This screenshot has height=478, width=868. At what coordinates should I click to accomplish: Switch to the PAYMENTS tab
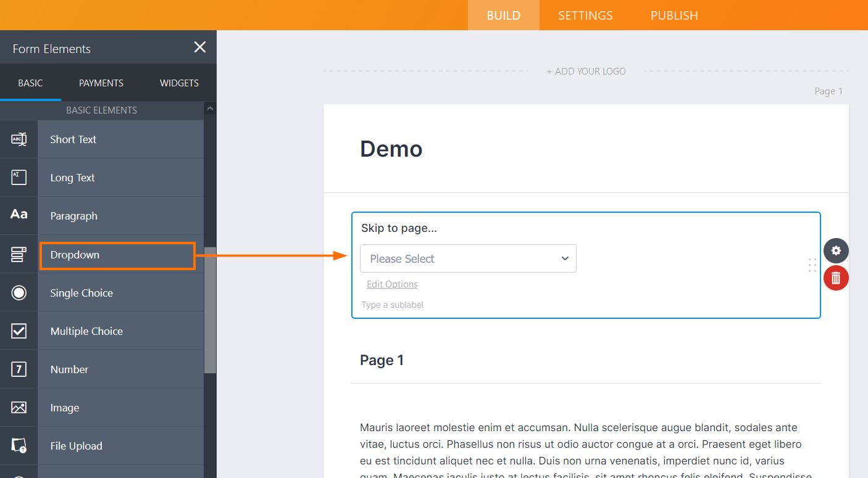point(101,83)
